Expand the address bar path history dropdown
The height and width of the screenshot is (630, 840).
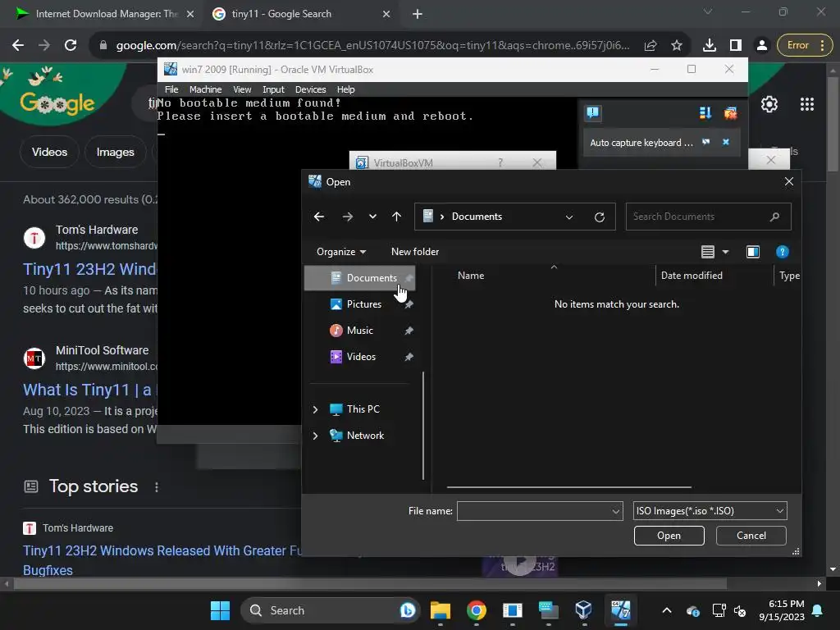(569, 217)
